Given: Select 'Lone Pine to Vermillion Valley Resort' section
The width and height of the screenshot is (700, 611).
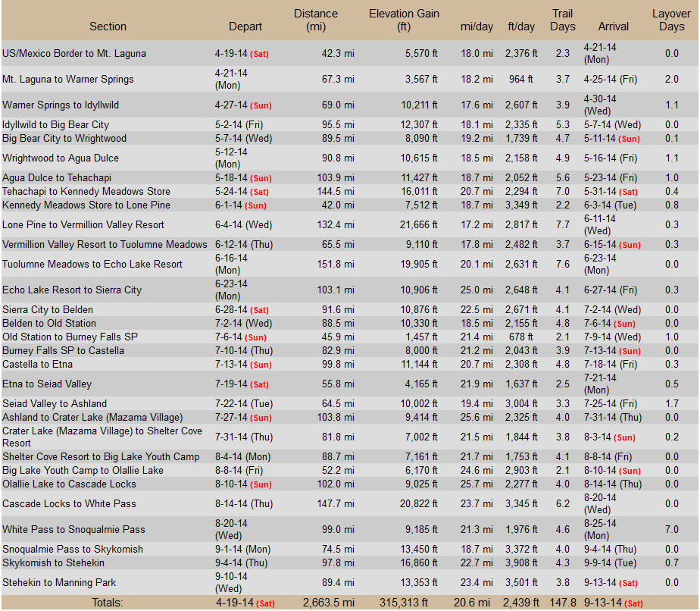Looking at the screenshot, I should [83, 225].
